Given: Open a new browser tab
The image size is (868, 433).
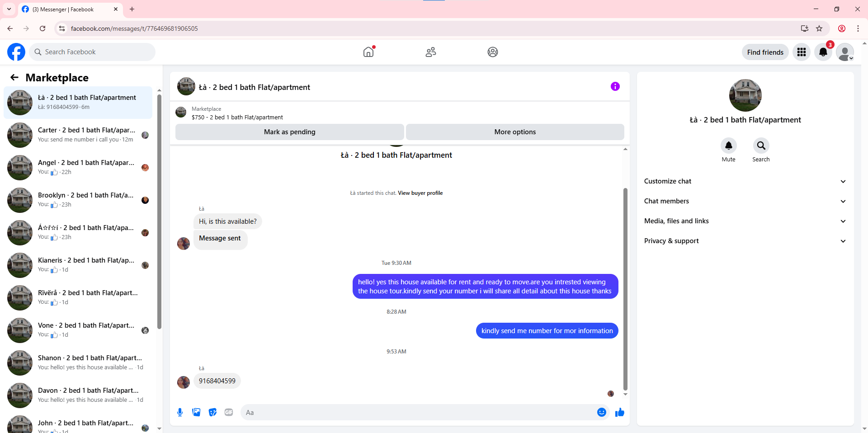Looking at the screenshot, I should coord(132,9).
